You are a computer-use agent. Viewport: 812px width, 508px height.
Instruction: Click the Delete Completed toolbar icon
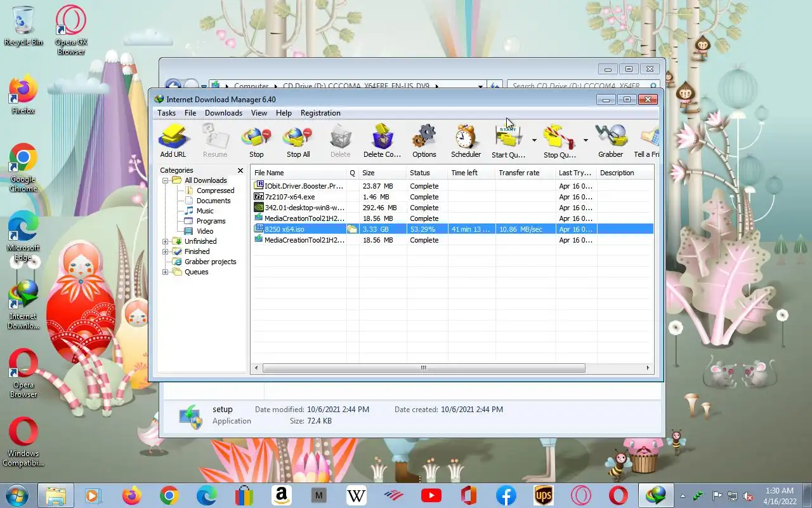(x=382, y=140)
